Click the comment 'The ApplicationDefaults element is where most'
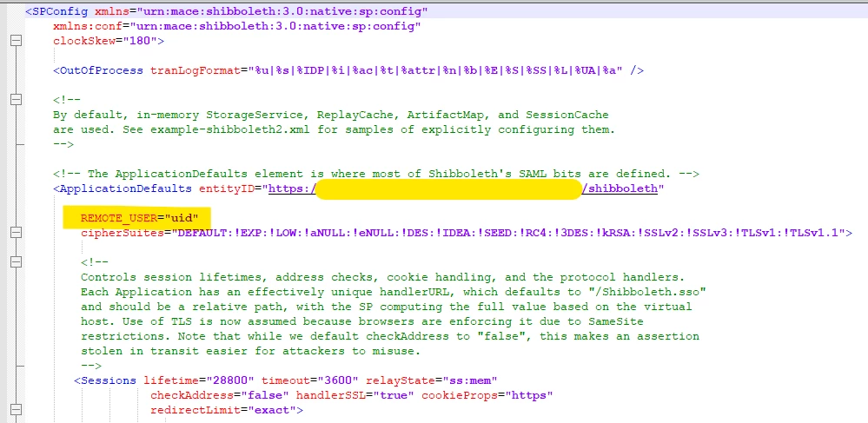The width and height of the screenshot is (868, 423). point(376,174)
